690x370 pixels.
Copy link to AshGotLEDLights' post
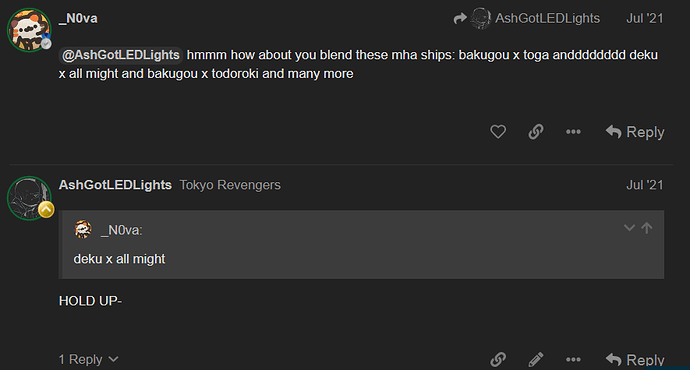coord(498,359)
